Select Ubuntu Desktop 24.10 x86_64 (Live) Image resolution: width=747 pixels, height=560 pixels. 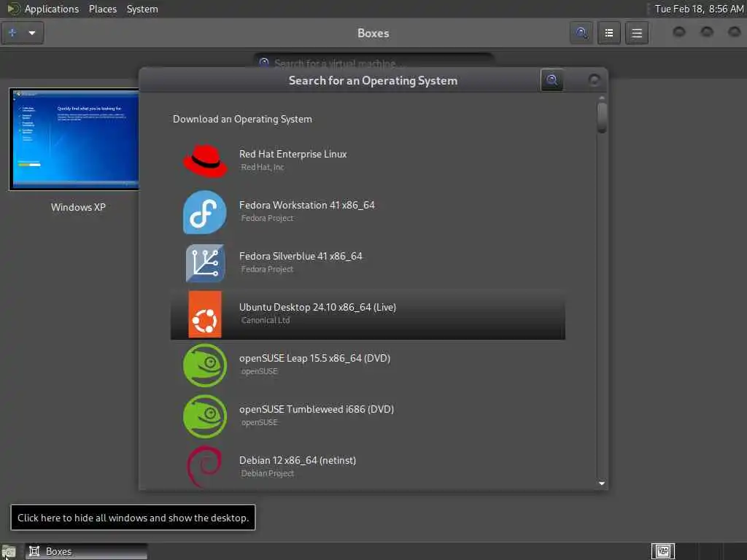(317, 307)
